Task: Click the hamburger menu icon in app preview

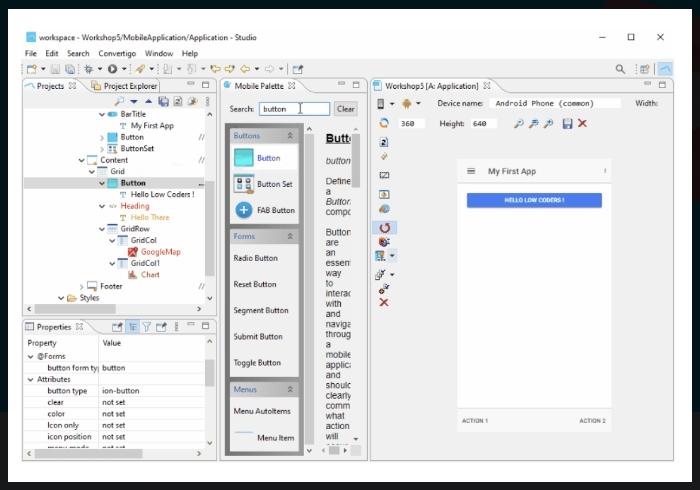Action: 471,172
